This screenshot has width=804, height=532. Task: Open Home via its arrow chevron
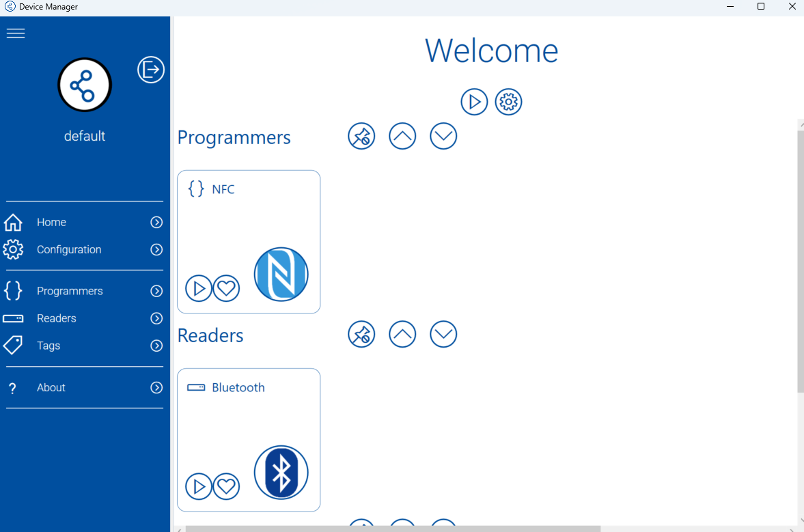156,223
